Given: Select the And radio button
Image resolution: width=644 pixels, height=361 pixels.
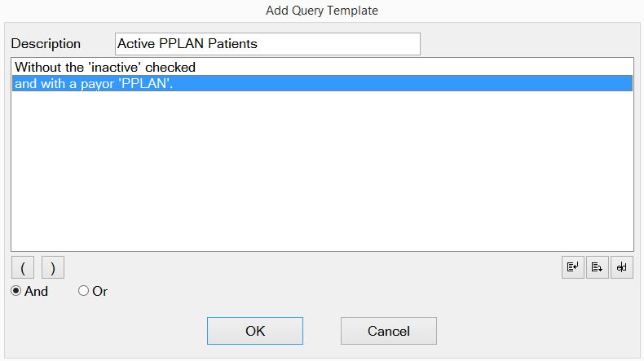Looking at the screenshot, I should 16,291.
